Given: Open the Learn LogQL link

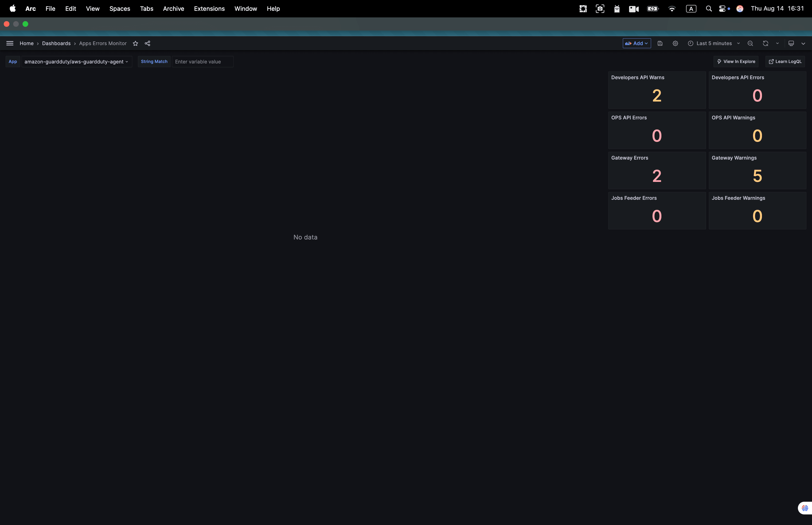Looking at the screenshot, I should pos(785,61).
